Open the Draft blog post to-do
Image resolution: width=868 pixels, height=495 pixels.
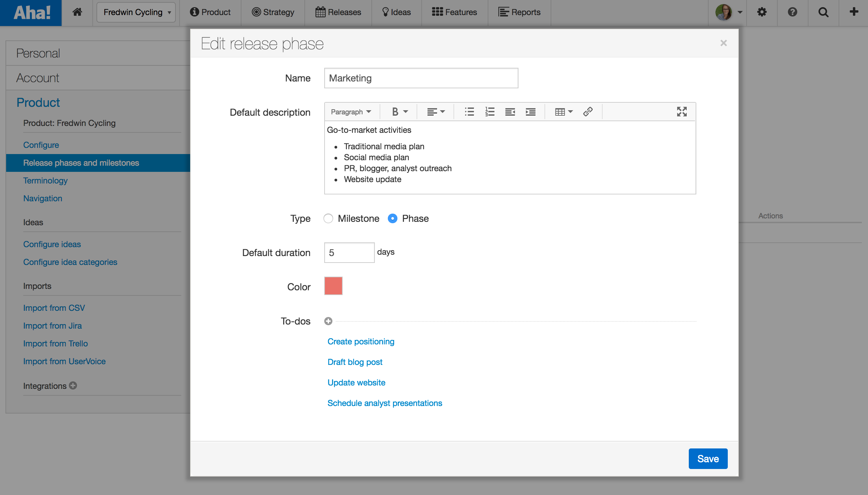point(355,362)
